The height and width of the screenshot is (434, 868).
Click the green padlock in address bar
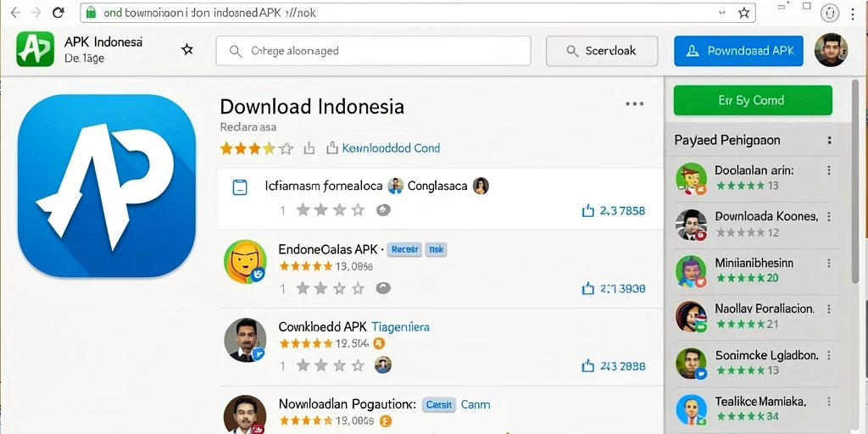click(x=92, y=12)
